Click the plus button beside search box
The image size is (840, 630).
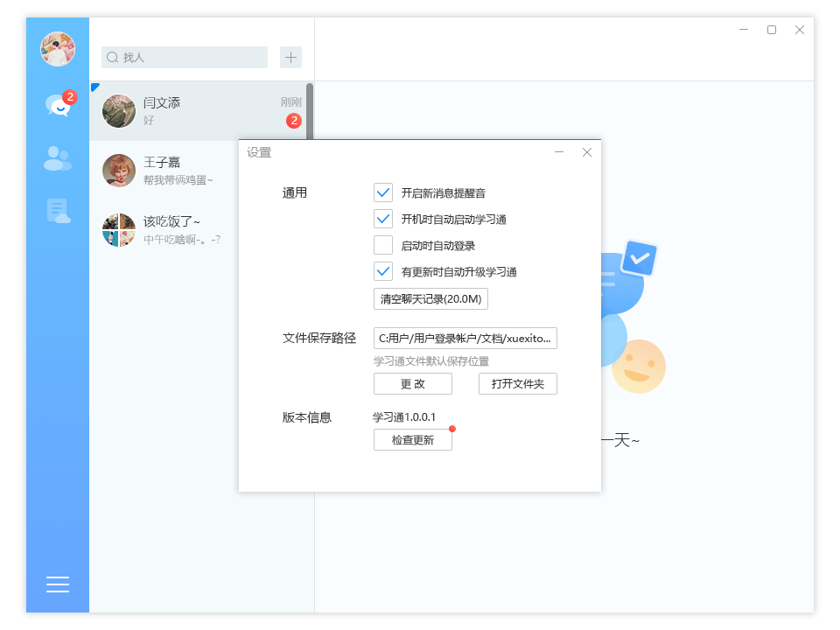290,58
